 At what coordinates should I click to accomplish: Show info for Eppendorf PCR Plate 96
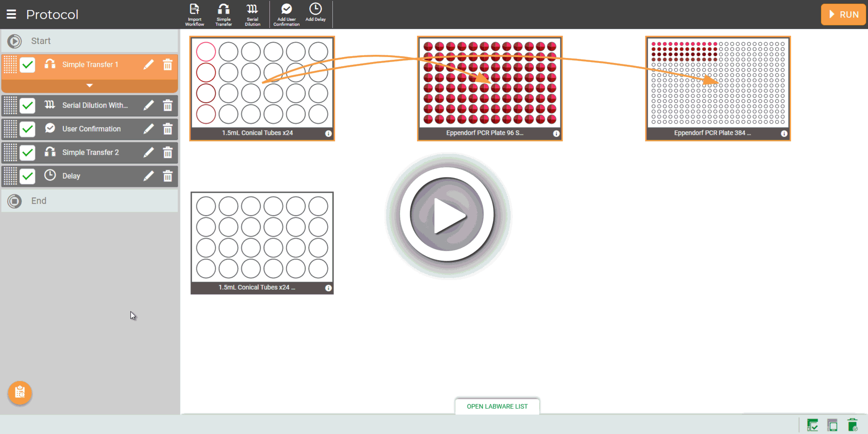556,134
